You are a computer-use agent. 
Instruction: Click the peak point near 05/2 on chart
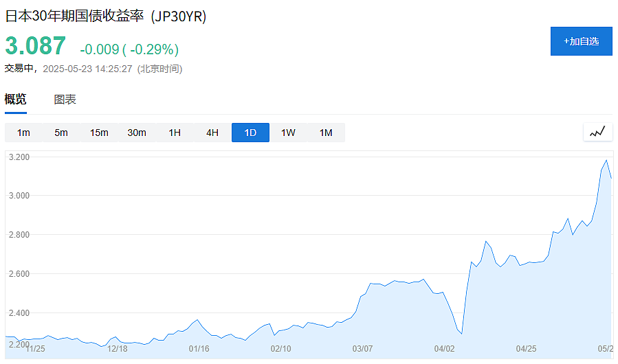coord(606,160)
